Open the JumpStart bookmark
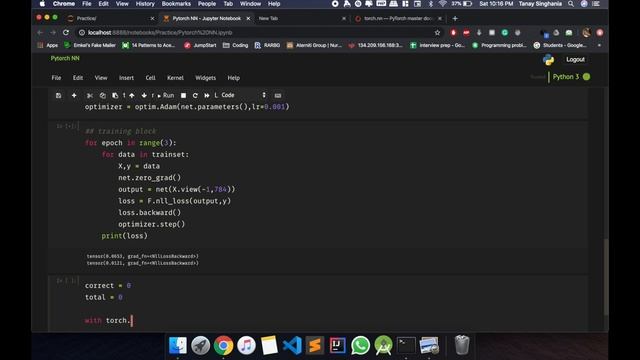 (200, 45)
